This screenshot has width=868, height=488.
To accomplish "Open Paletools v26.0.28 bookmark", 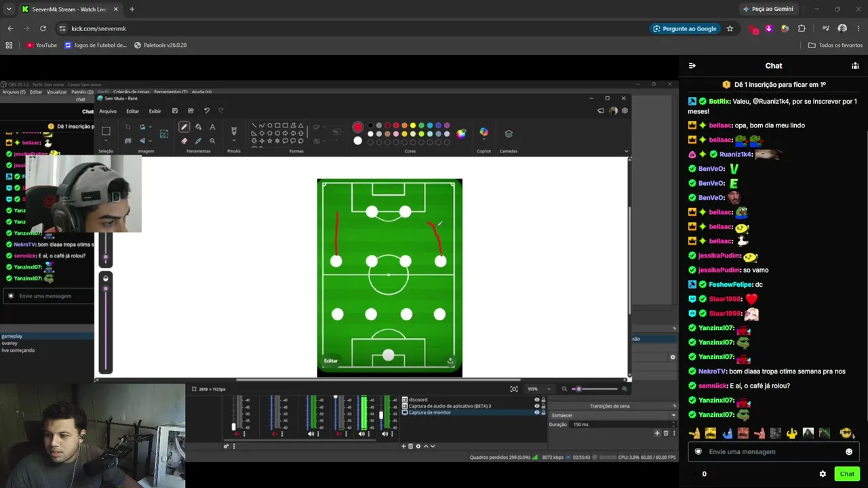I will [161, 45].
